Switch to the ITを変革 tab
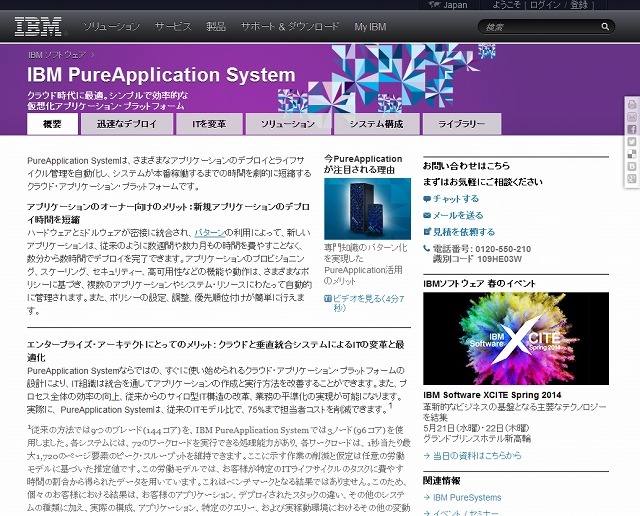The image size is (640, 516). click(209, 124)
